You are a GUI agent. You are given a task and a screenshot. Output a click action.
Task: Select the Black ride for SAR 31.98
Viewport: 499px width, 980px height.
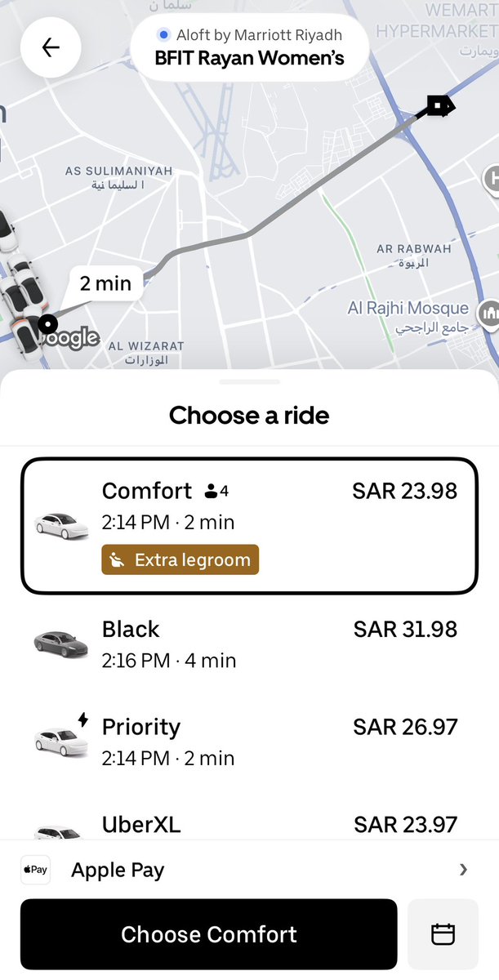[x=249, y=643]
